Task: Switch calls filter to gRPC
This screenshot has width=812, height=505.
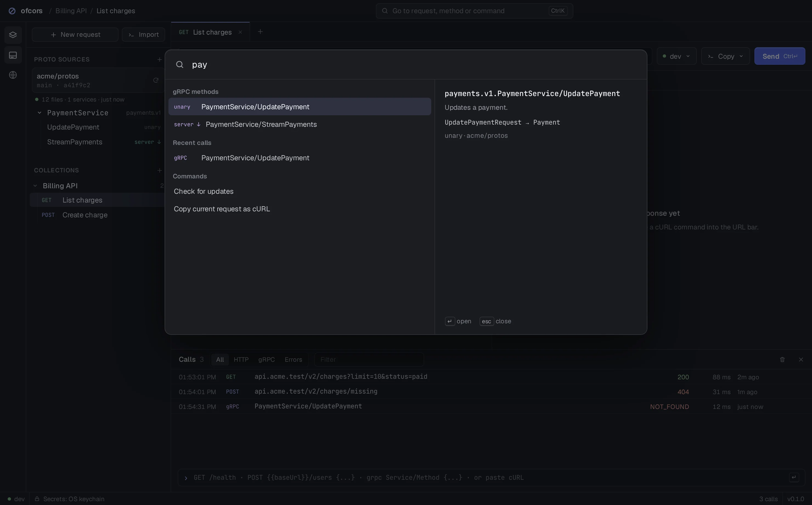Action: tap(266, 359)
